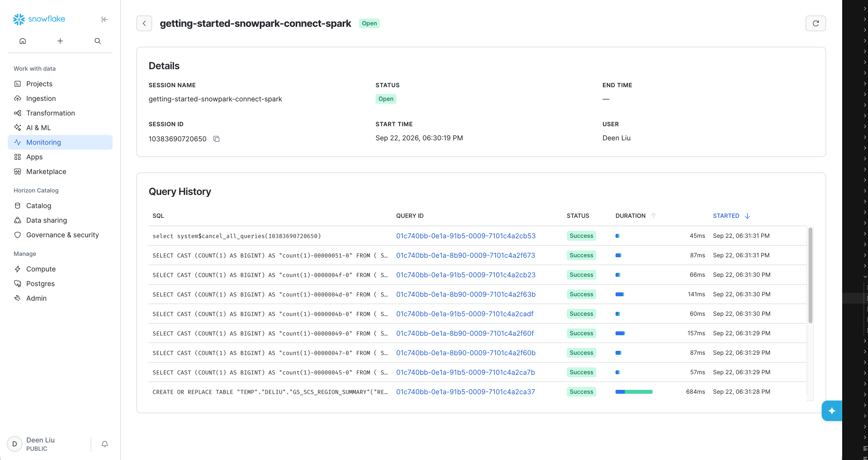Open Projects in the sidebar
The width and height of the screenshot is (868, 460).
tap(60, 84)
